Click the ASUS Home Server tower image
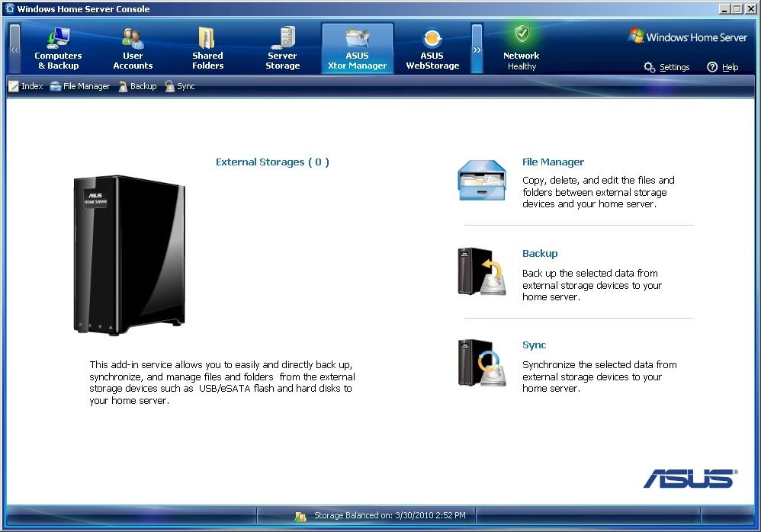This screenshot has width=761, height=532. click(129, 255)
